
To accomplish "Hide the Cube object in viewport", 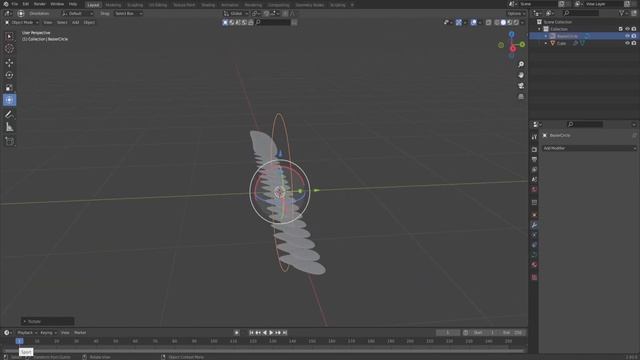I will [627, 43].
